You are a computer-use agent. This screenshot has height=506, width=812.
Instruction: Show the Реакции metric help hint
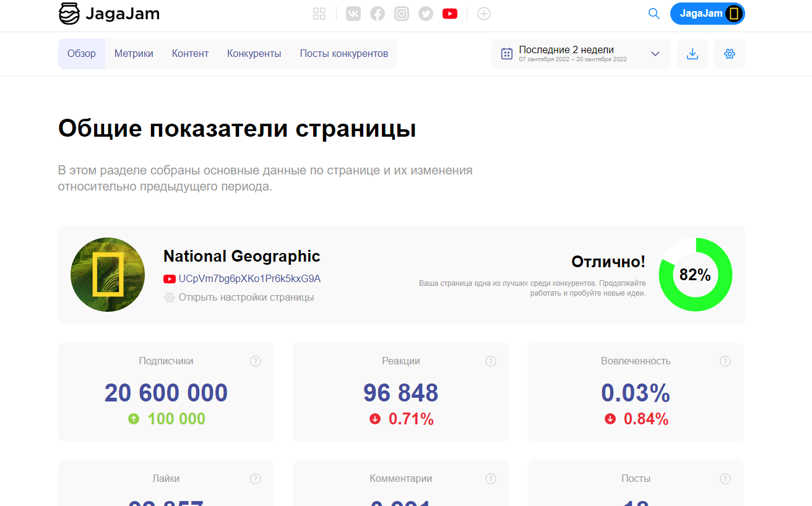tap(490, 361)
